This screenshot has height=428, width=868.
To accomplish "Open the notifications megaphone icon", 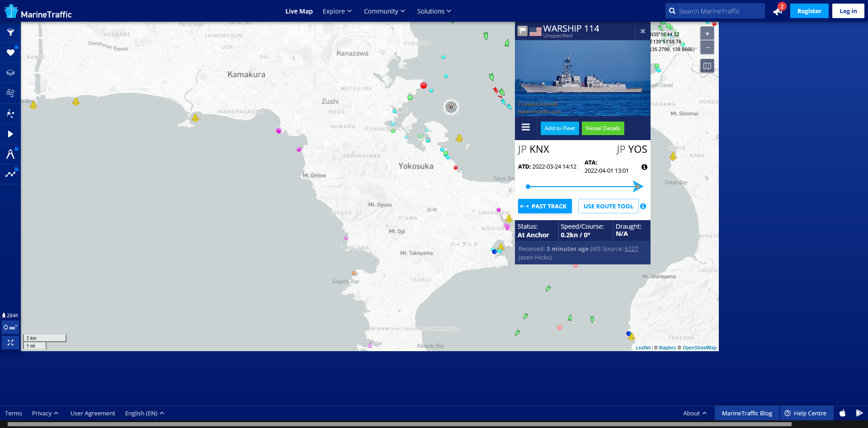I will click(x=778, y=11).
